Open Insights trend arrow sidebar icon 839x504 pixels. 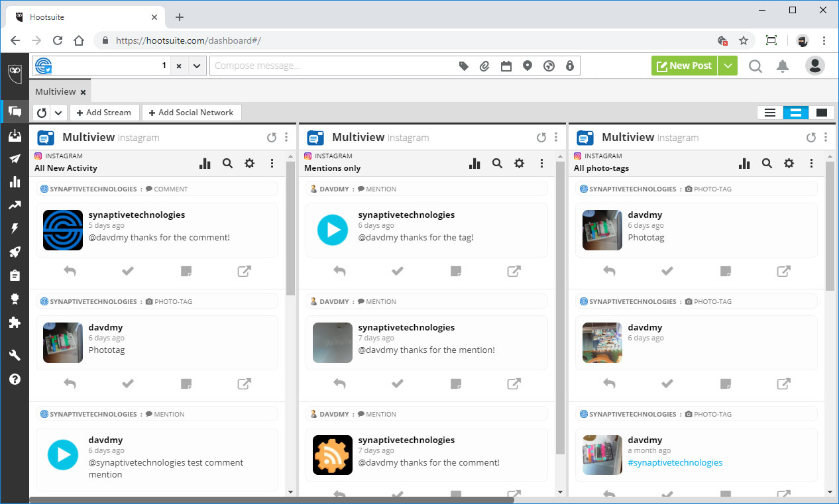(x=15, y=205)
